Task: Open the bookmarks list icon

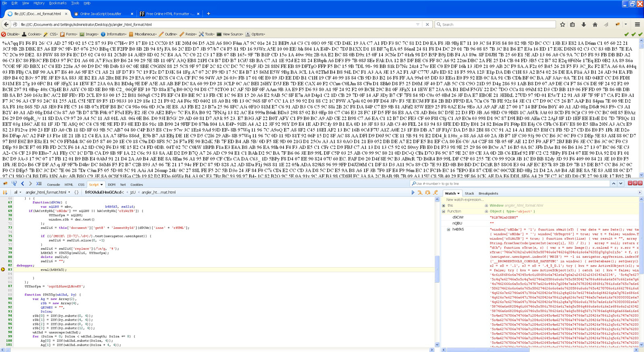Action: pos(572,25)
